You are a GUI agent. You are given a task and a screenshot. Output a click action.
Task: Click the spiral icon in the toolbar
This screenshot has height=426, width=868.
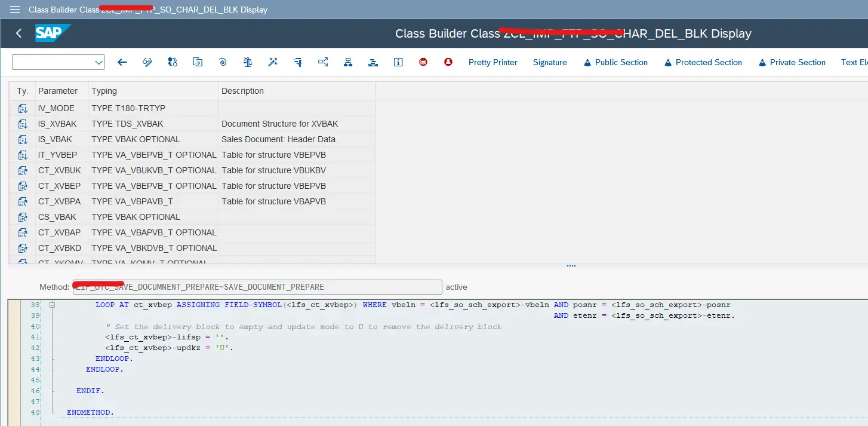223,62
